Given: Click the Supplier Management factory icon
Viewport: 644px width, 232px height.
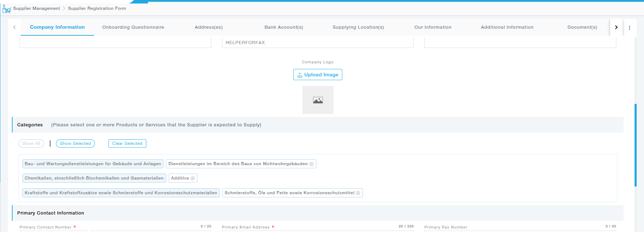Looking at the screenshot, I should (6, 9).
